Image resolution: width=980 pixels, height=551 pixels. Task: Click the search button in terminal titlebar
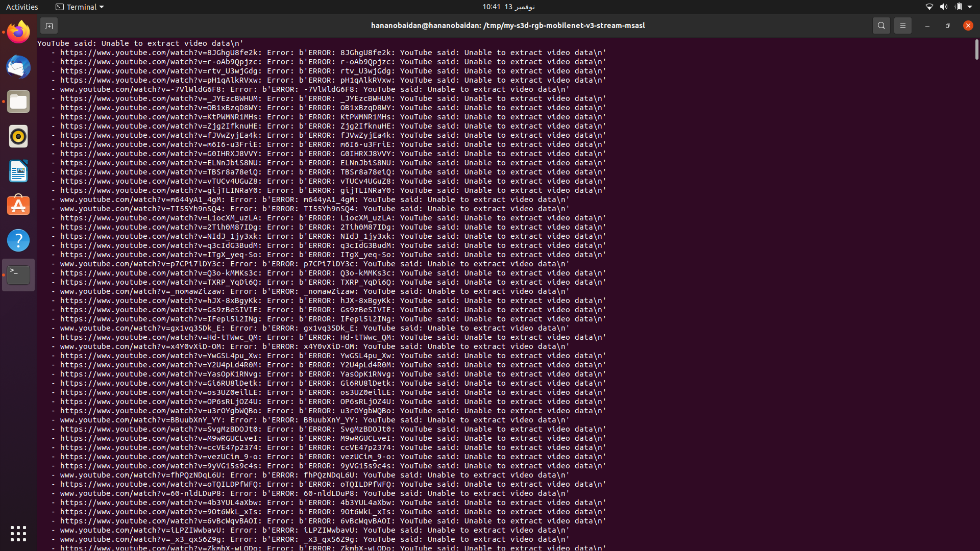point(881,25)
